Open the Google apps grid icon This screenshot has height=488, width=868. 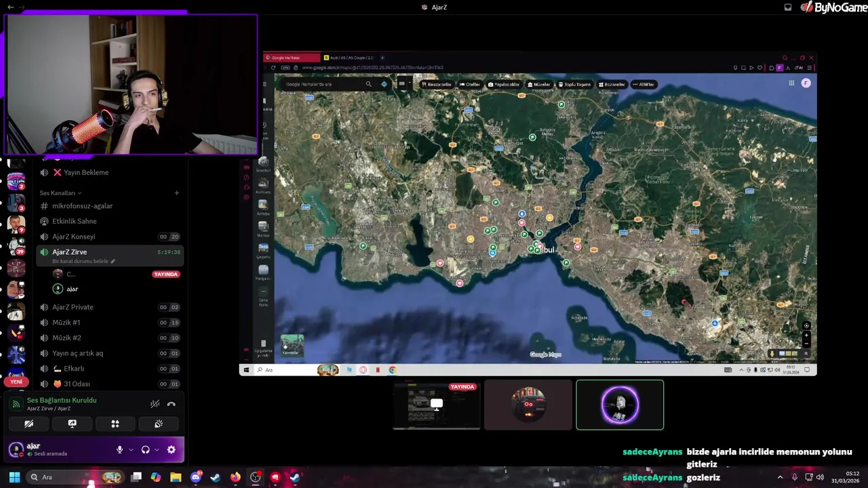[x=791, y=83]
